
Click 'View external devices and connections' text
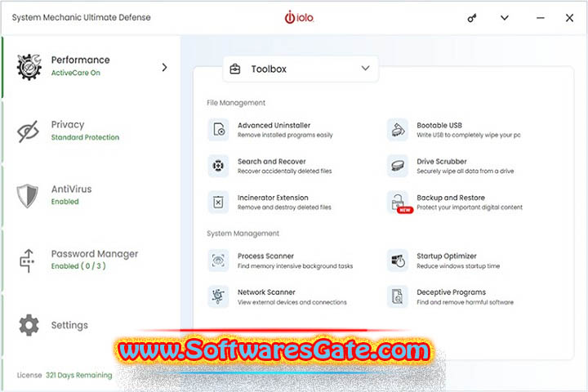click(x=292, y=302)
